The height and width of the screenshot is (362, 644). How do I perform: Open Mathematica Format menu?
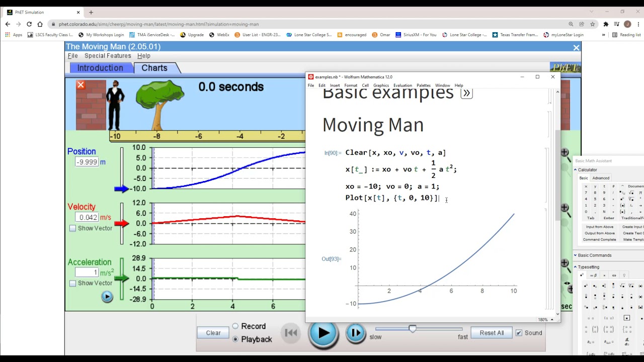click(351, 85)
